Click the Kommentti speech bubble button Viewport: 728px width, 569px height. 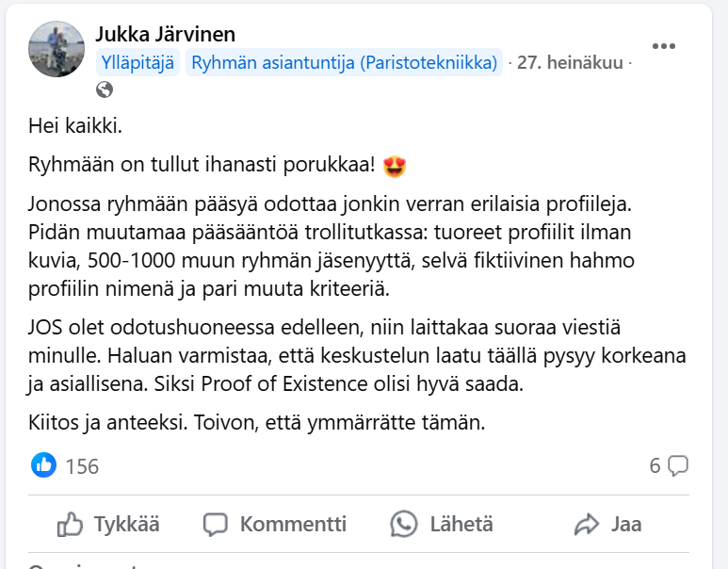(275, 524)
